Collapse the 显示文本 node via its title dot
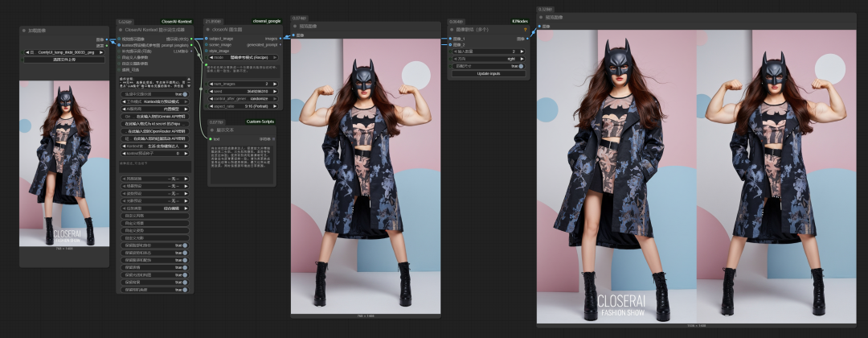 point(212,130)
